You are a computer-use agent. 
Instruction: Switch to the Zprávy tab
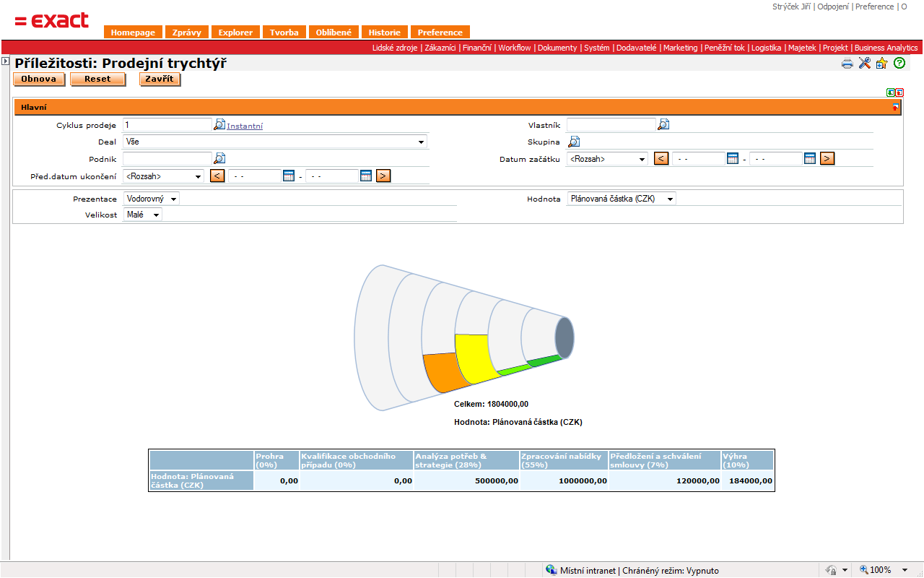(187, 33)
